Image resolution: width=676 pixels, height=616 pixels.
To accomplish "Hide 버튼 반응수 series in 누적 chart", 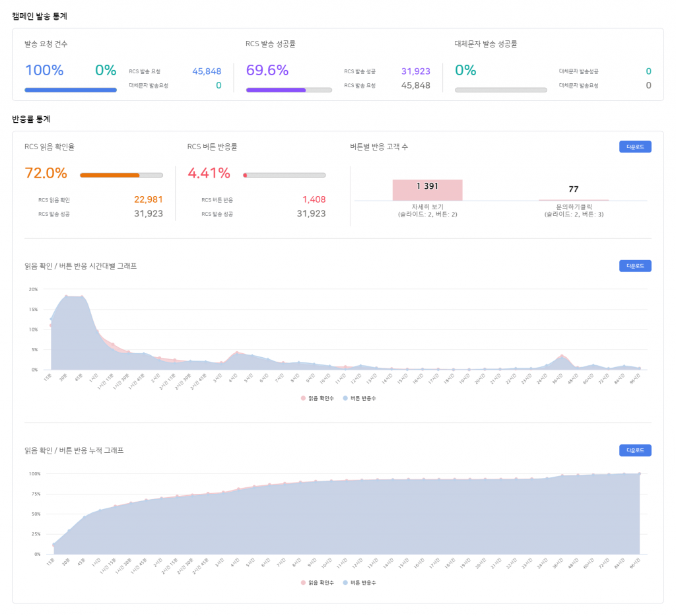I will (x=359, y=583).
